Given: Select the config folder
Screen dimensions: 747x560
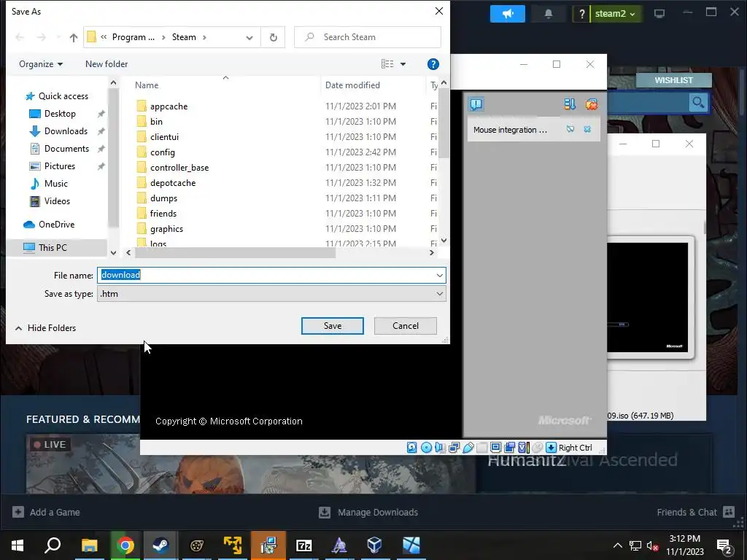Looking at the screenshot, I should point(163,152).
